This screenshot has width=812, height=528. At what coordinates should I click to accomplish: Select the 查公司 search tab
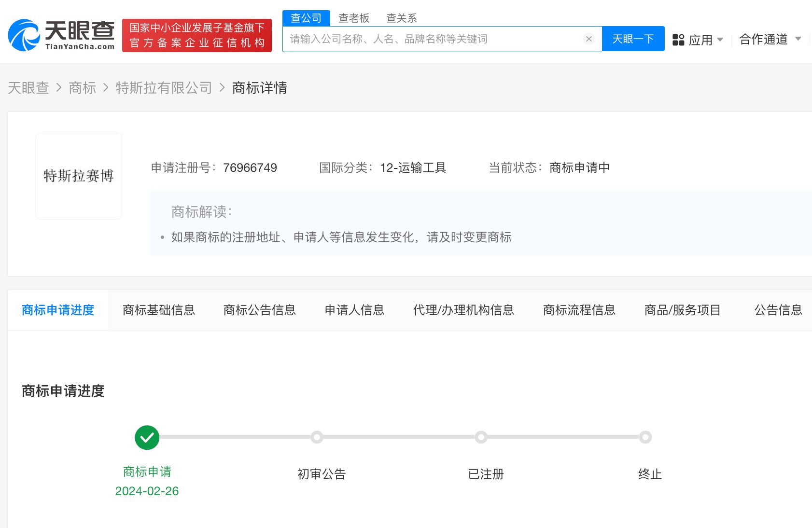click(306, 18)
